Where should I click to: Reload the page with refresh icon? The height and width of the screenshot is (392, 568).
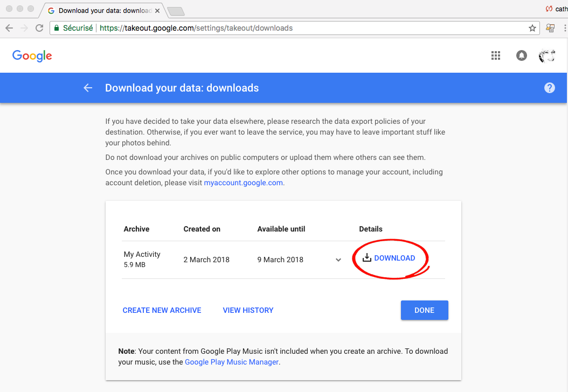coord(39,28)
